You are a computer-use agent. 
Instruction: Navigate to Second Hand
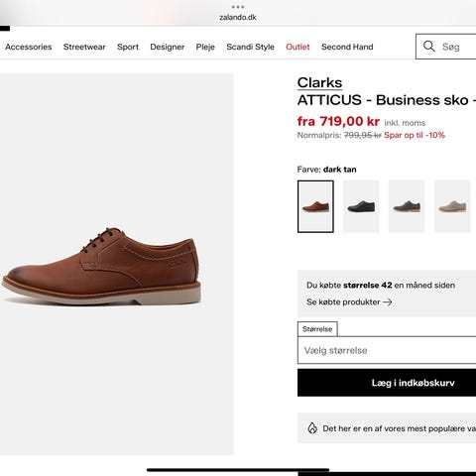[347, 47]
